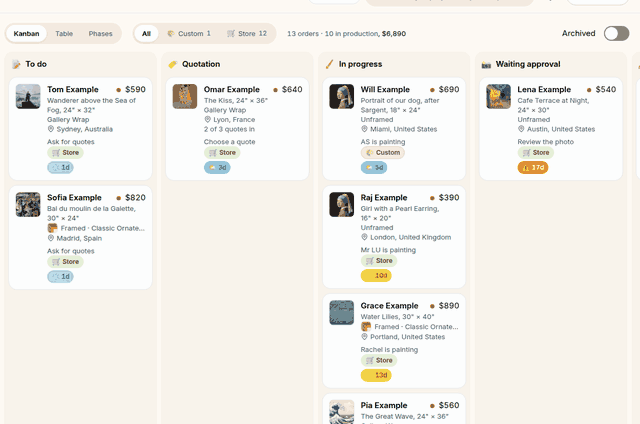Click 17d warning badge on Lena Example
This screenshot has height=424, width=640.
(x=533, y=167)
